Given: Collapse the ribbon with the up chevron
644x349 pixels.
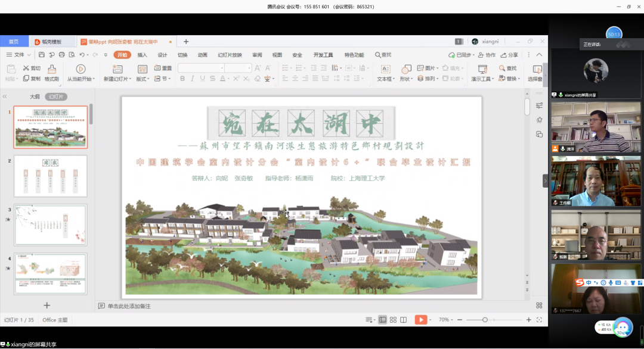Looking at the screenshot, I should click(x=539, y=55).
